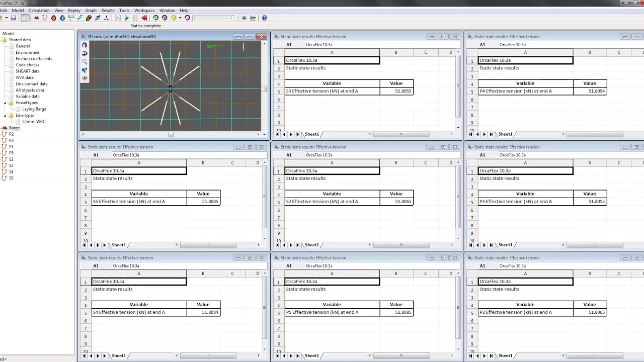Click the P4 Effective tension value cell

[x=590, y=91]
